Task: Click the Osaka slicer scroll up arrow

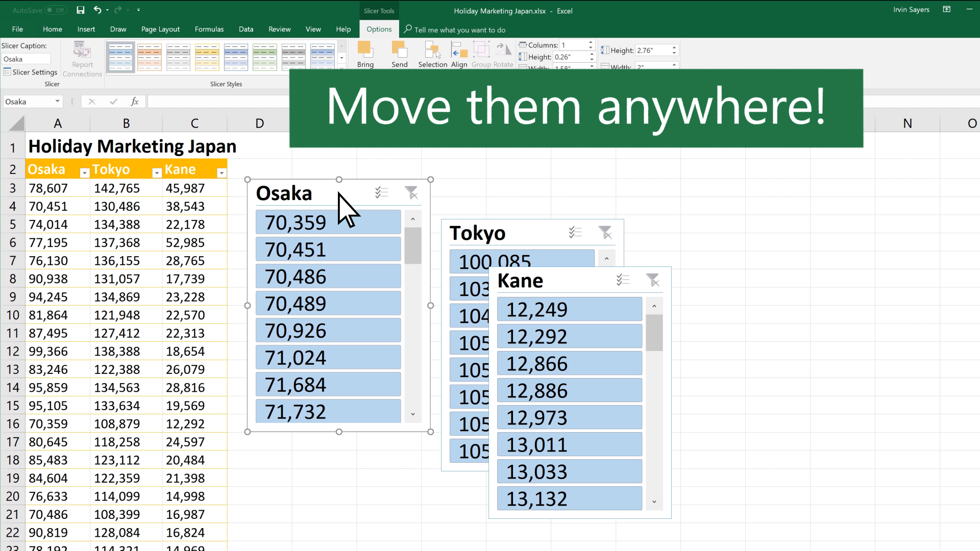Action: coord(413,219)
